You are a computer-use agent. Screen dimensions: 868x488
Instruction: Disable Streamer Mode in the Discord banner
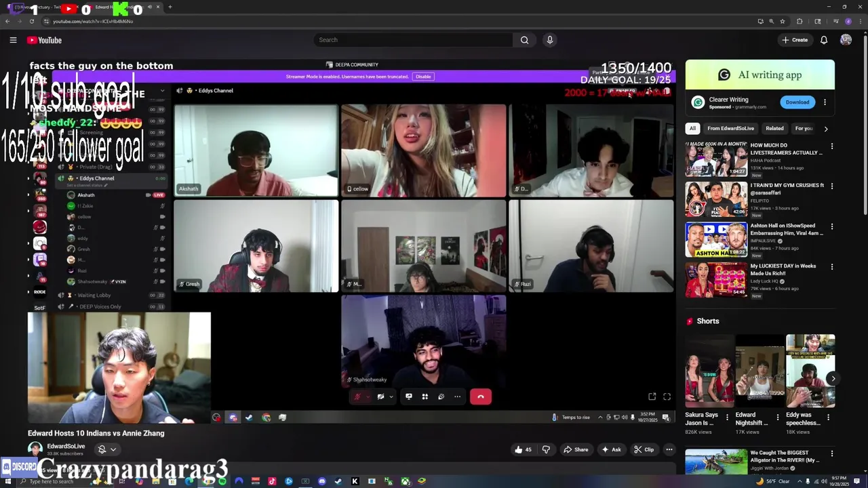click(x=423, y=77)
